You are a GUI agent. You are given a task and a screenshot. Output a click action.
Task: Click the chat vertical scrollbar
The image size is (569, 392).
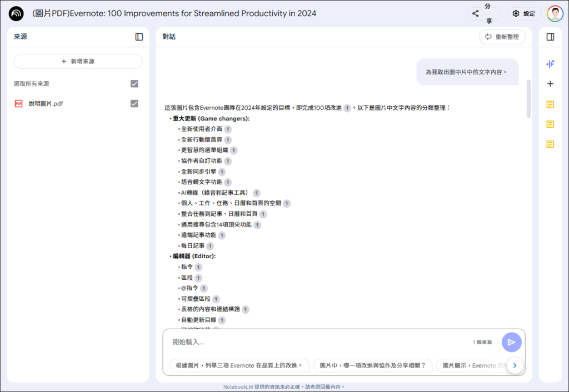[x=528, y=99]
